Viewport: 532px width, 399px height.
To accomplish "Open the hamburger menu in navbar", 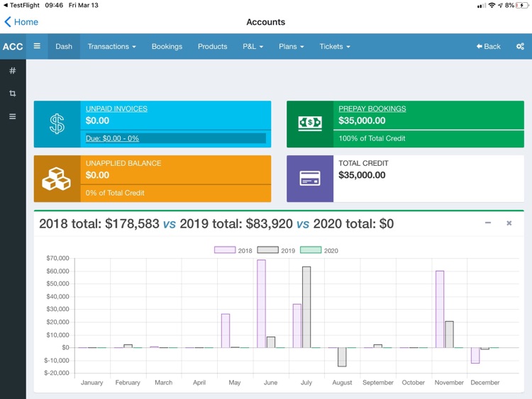I will (x=37, y=46).
